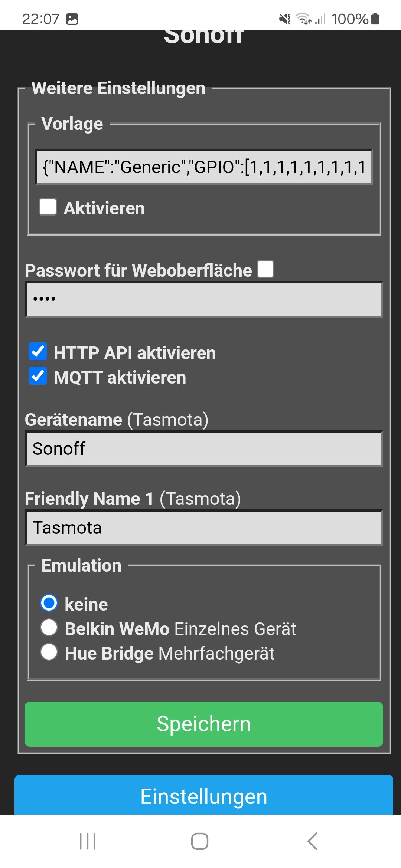Tap the screenshot image icon in status bar
Viewport: 401px width, 868px height.
pos(72,19)
